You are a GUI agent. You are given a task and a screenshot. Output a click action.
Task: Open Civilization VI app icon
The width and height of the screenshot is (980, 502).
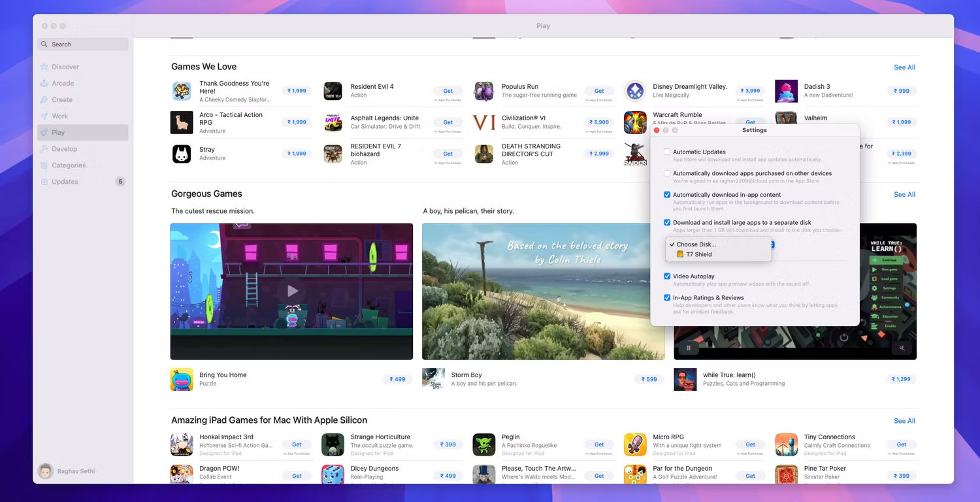[484, 123]
